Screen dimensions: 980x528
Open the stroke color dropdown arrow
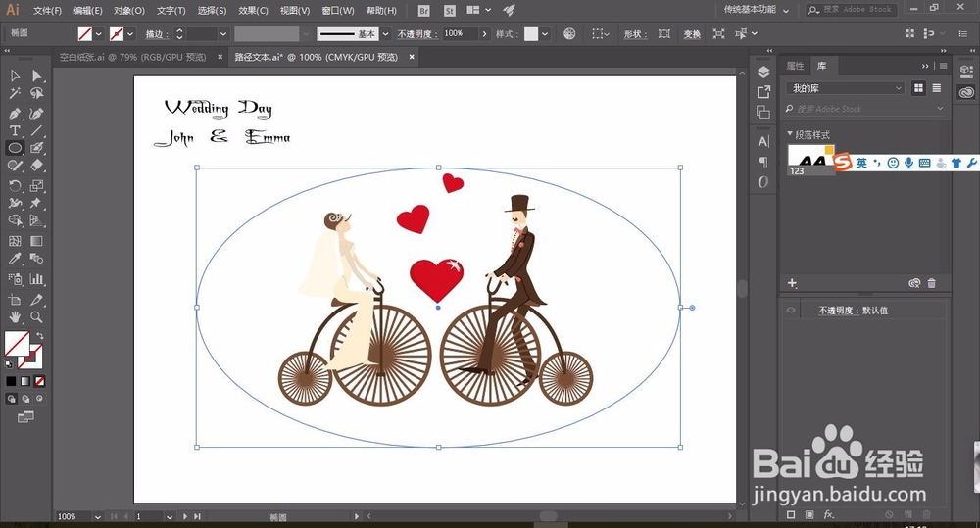130,34
